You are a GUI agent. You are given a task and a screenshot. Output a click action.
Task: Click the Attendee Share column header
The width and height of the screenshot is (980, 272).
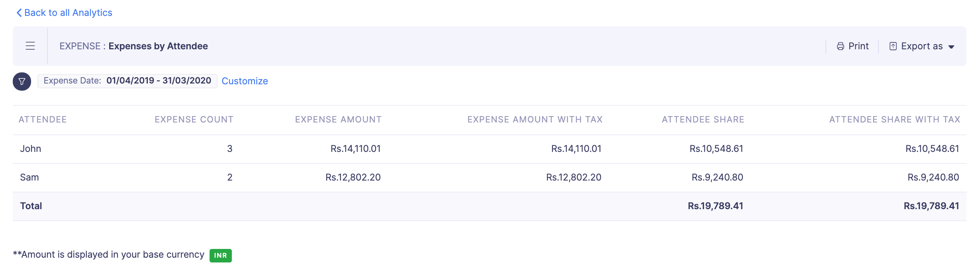point(703,120)
